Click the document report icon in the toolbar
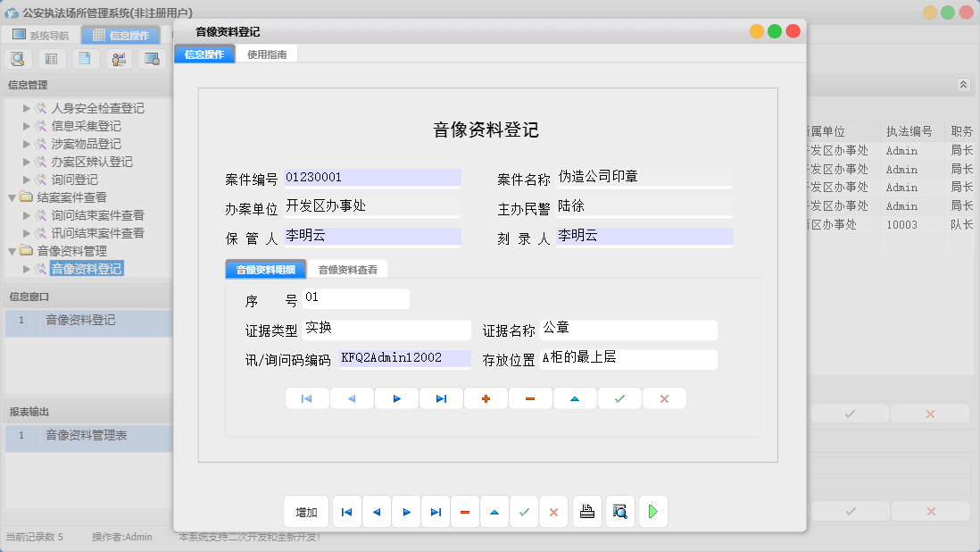This screenshot has width=980, height=552. tap(85, 57)
